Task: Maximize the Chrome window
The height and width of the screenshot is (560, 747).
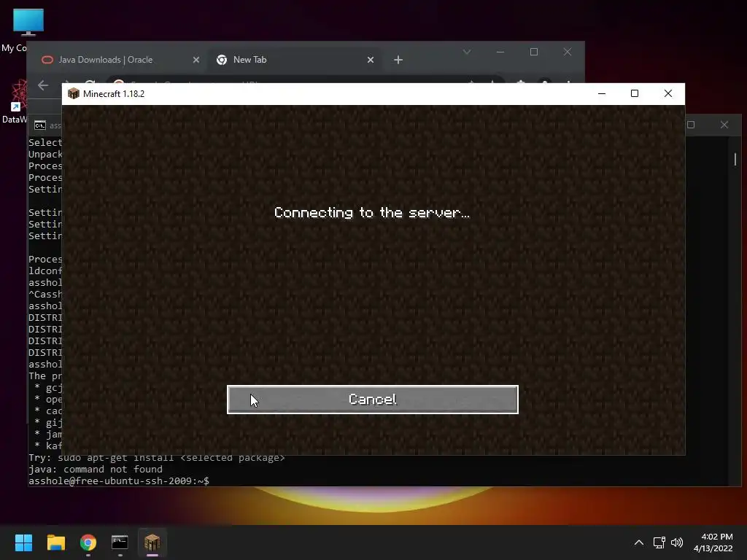Action: (534, 52)
